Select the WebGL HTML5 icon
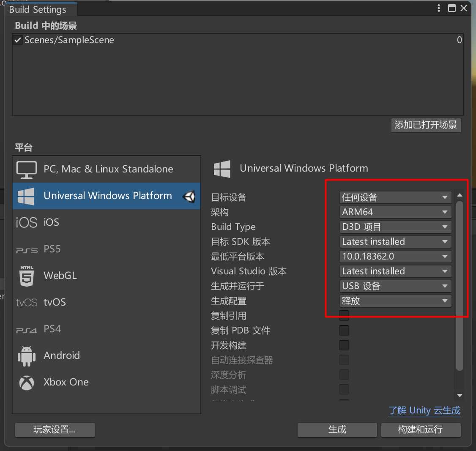 (27, 276)
